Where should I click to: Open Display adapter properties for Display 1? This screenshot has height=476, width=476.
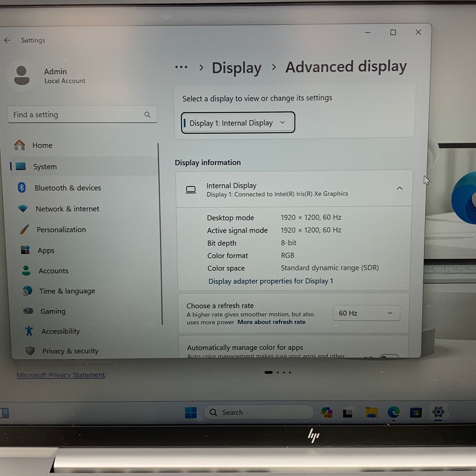point(270,281)
